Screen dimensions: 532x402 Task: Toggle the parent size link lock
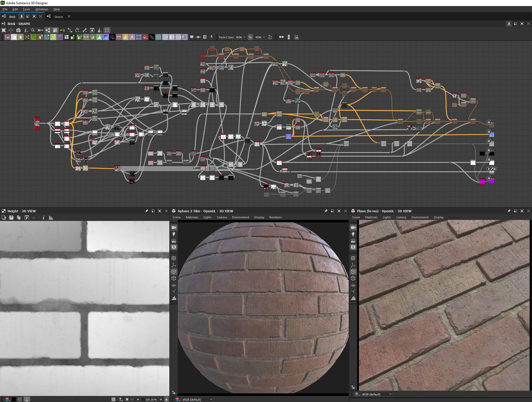250,37
